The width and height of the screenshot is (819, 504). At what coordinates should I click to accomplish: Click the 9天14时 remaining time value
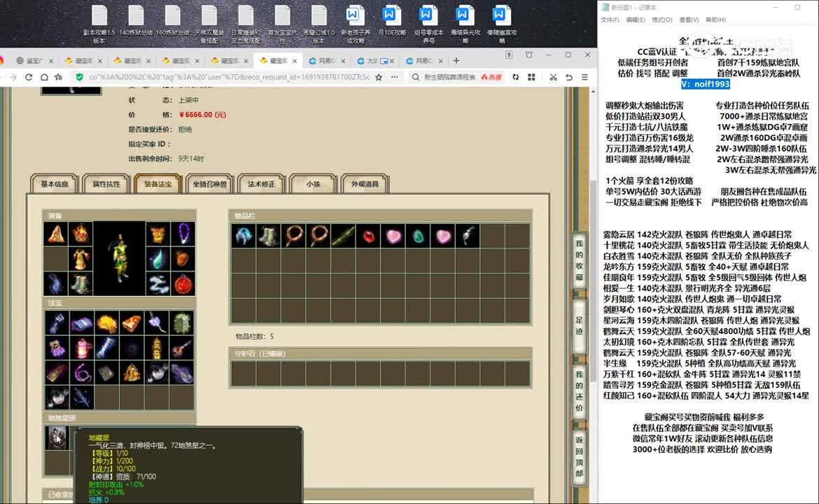tap(191, 159)
